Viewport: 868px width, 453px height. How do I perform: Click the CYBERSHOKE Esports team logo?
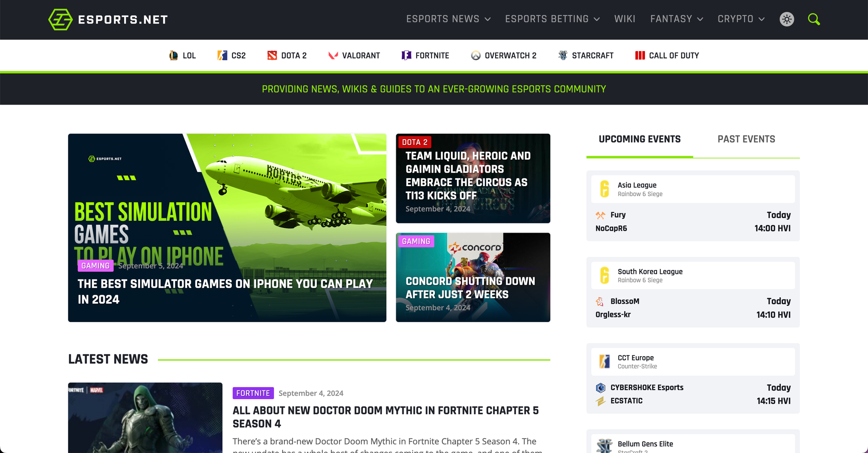pyautogui.click(x=601, y=387)
